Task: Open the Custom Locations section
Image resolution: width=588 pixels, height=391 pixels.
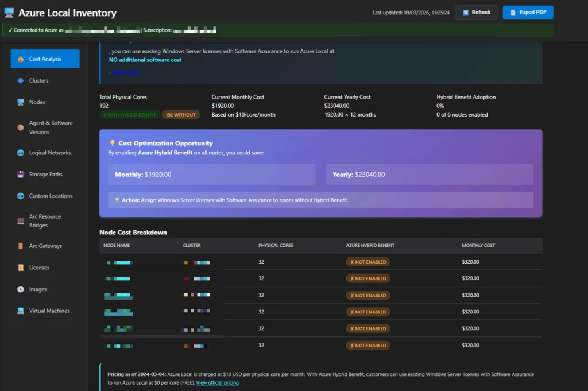Action: (x=51, y=196)
